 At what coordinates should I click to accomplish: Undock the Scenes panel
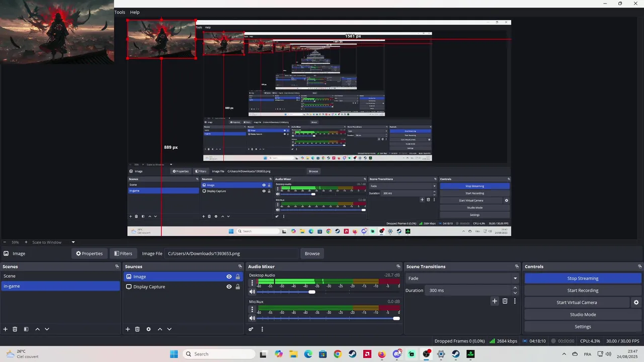pos(117,266)
